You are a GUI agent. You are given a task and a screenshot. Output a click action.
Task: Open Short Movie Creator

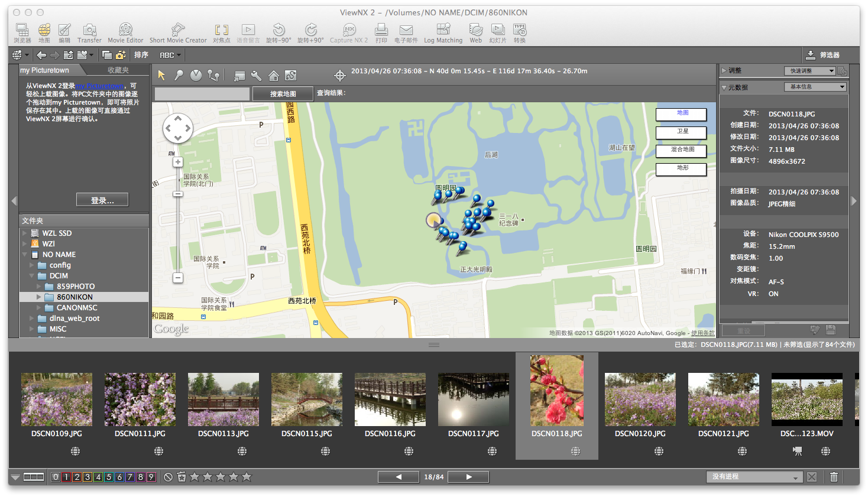(x=178, y=33)
